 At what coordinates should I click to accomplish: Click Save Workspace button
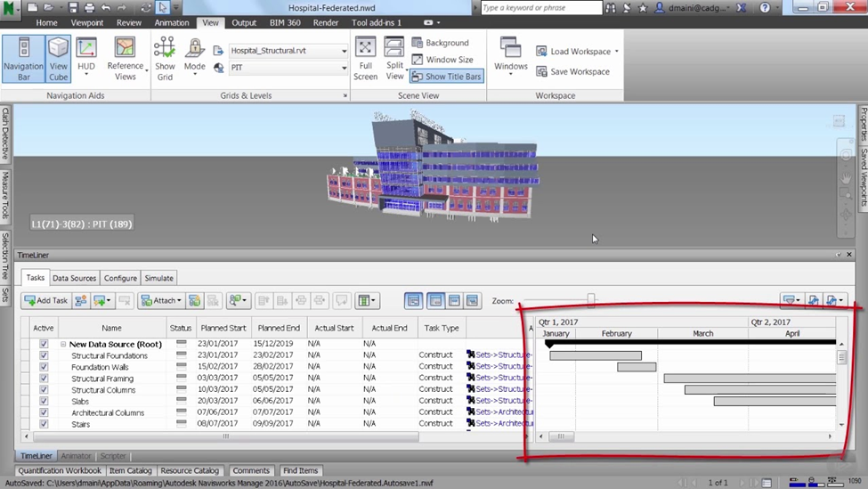coord(573,71)
